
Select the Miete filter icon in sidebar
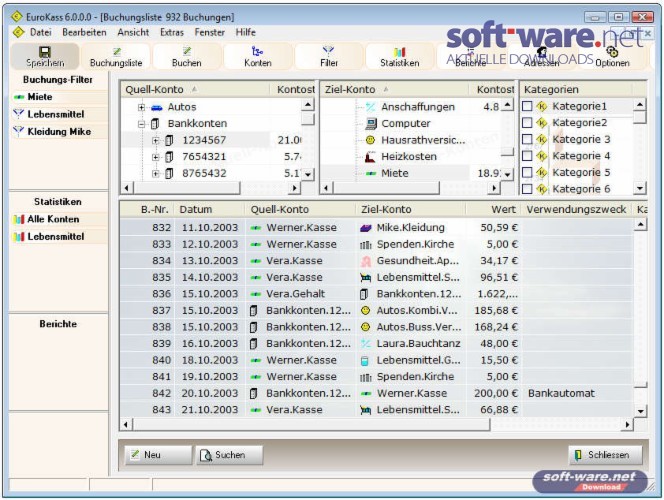click(x=19, y=97)
